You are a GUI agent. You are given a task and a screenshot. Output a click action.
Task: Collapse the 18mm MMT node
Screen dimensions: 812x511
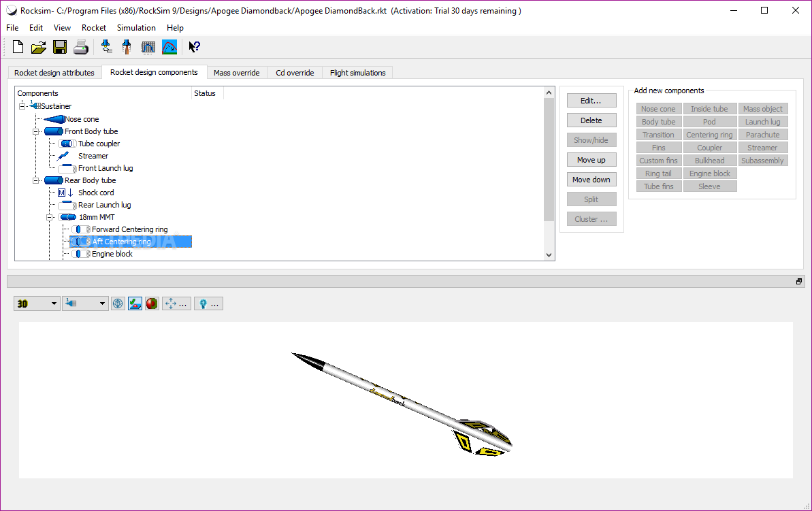click(x=50, y=218)
